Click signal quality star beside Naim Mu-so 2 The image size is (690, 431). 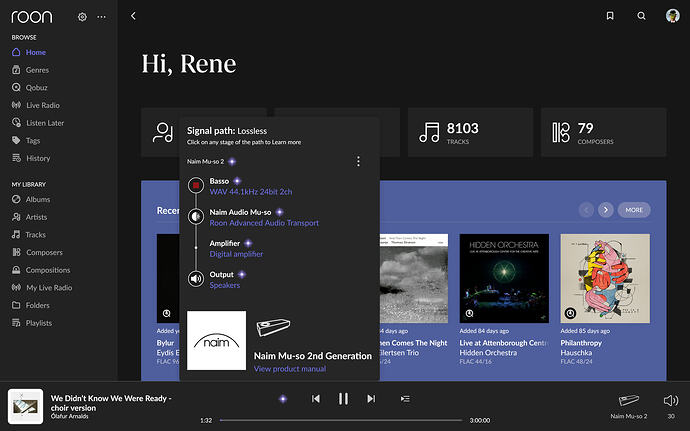coord(232,162)
